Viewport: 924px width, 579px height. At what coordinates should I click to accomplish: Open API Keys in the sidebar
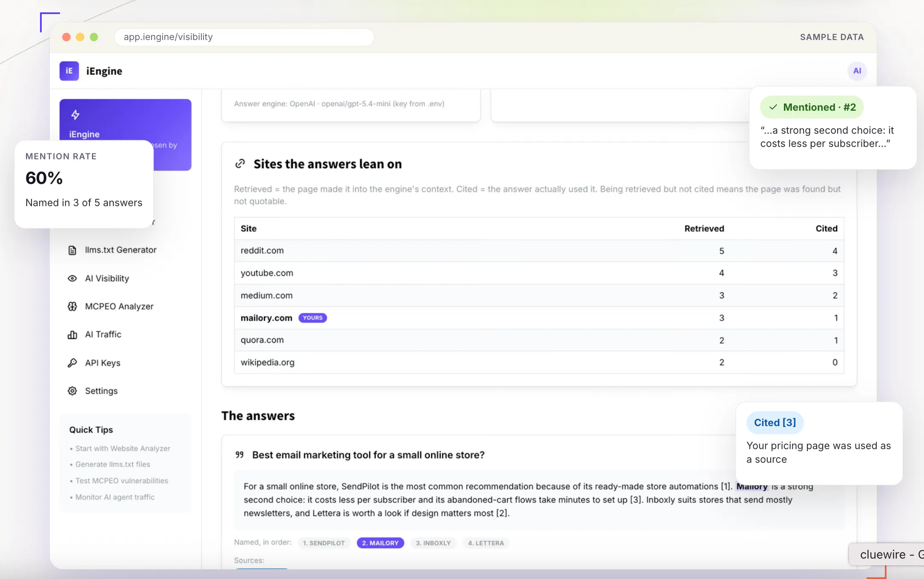[103, 363]
